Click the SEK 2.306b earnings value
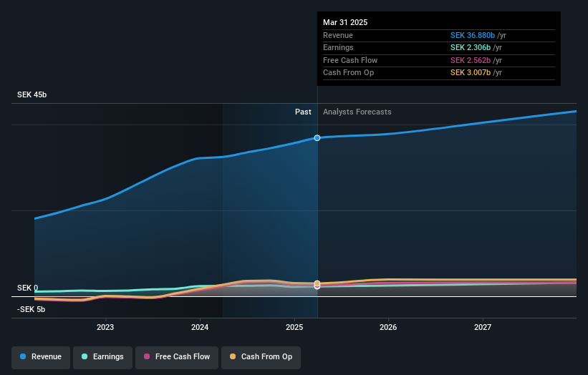The image size is (588, 375). pos(471,47)
